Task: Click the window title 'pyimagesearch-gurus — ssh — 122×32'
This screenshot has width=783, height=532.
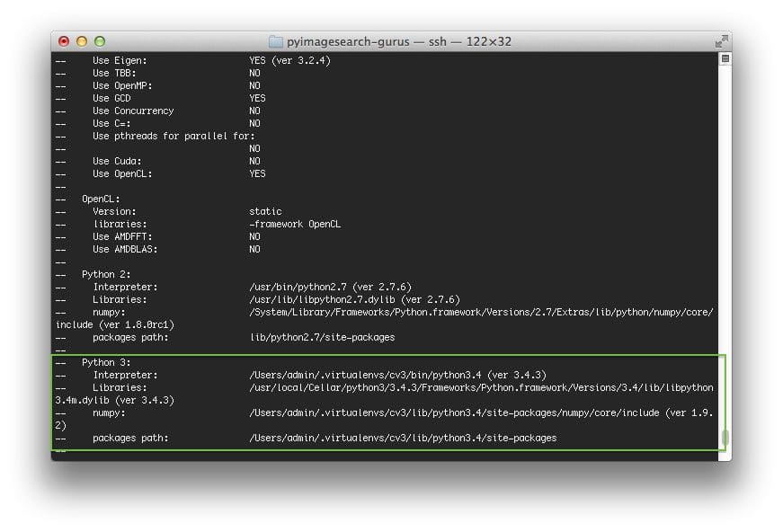Action: (x=399, y=41)
